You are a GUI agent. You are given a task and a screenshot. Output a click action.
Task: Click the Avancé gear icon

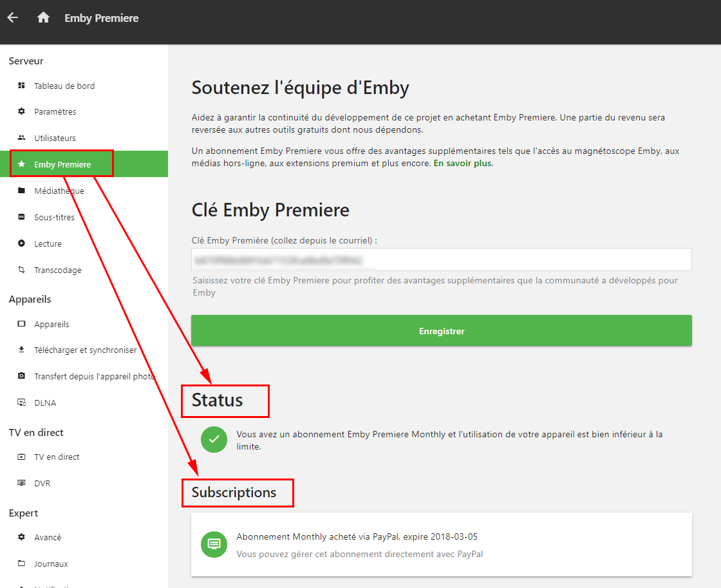pyautogui.click(x=21, y=537)
